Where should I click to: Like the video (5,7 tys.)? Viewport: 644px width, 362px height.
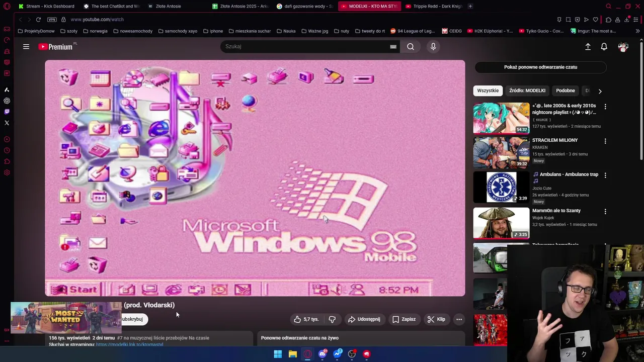[x=306, y=319]
